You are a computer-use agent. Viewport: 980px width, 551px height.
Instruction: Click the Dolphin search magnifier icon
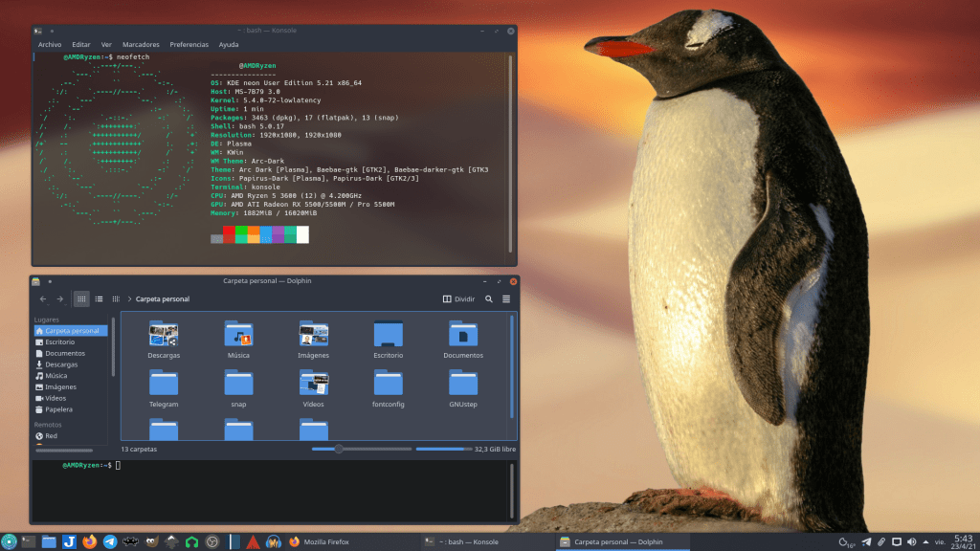point(489,298)
